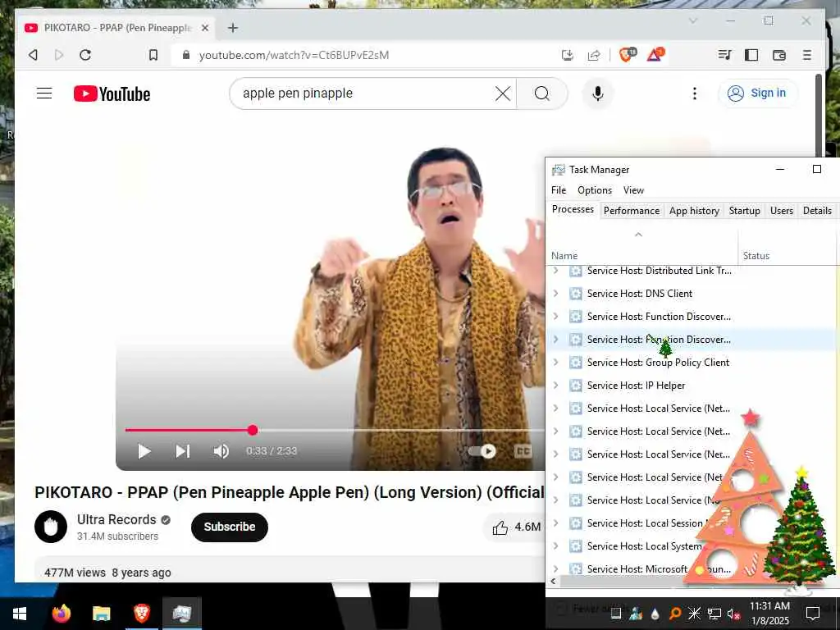Expand Service Host: Local System row
The height and width of the screenshot is (630, 840).
(x=555, y=546)
